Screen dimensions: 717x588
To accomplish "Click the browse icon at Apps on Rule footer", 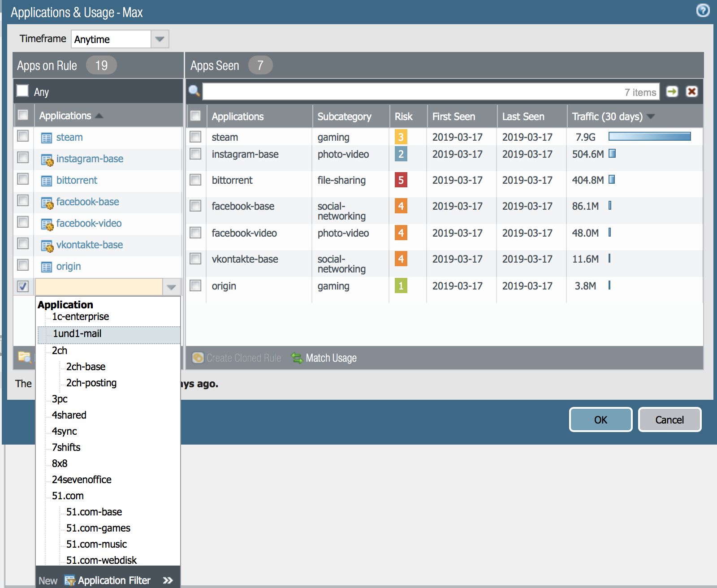I will pyautogui.click(x=24, y=357).
